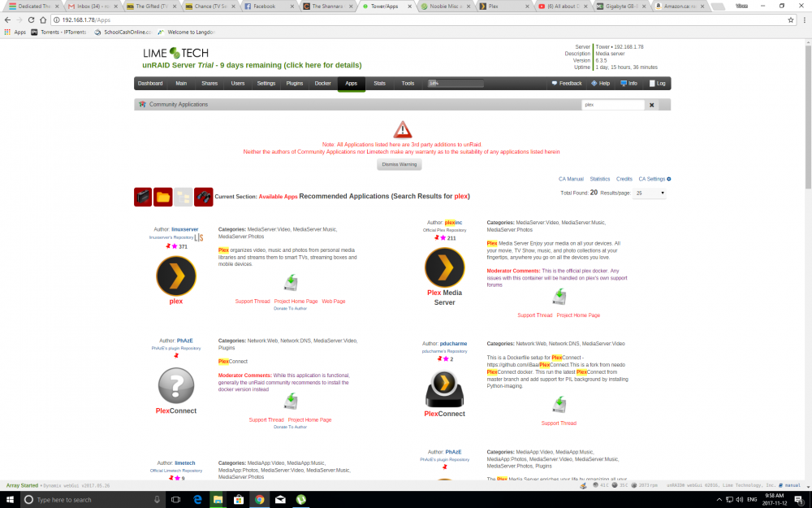Screen dimensions: 812x508
Task: Click the Plex Media Server logo
Action: [444, 267]
